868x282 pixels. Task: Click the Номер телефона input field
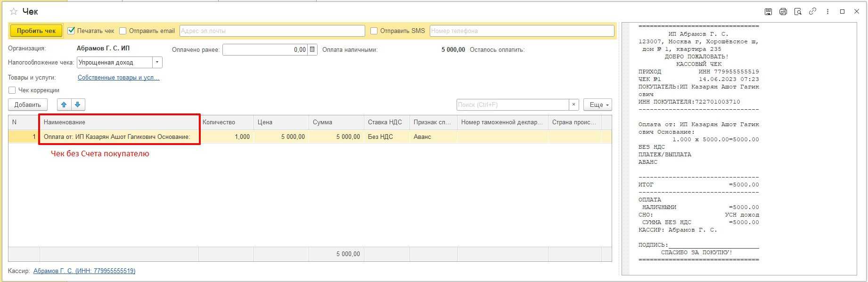pyautogui.click(x=522, y=31)
